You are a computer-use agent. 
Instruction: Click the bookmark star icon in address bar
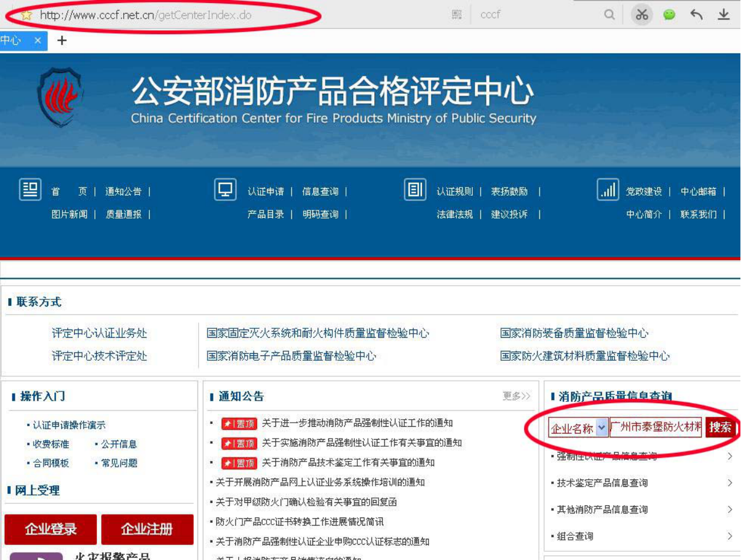click(26, 15)
